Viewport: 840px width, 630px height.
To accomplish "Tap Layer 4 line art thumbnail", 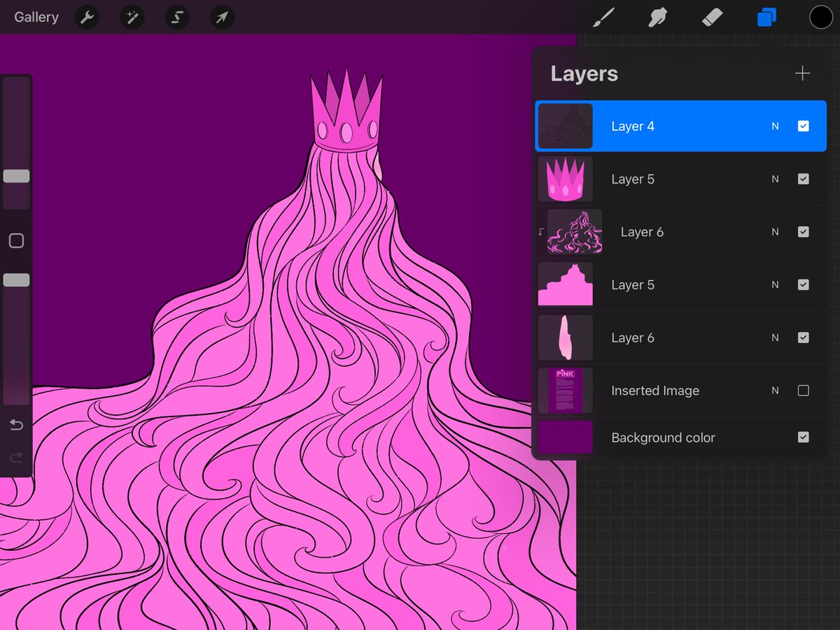I will 566,127.
